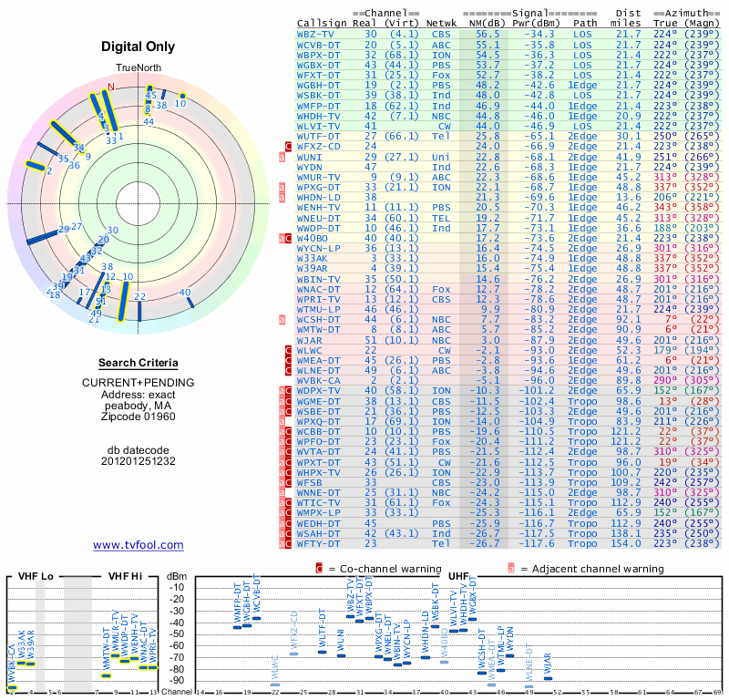Click the Search Criteria heading

(x=139, y=363)
